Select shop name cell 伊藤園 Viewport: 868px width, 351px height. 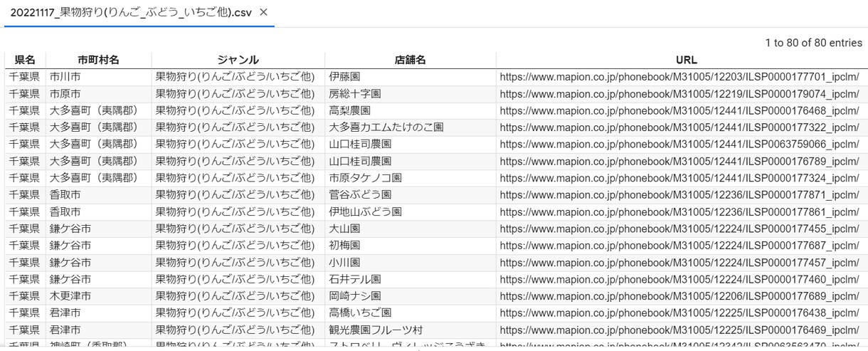tap(410, 77)
